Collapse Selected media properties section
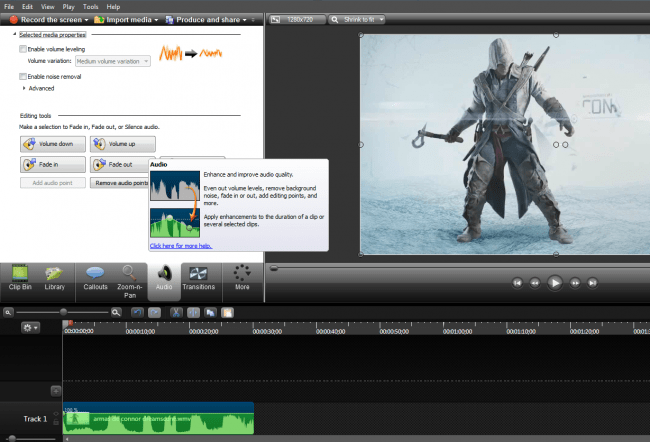650x442 pixels. pyautogui.click(x=15, y=34)
